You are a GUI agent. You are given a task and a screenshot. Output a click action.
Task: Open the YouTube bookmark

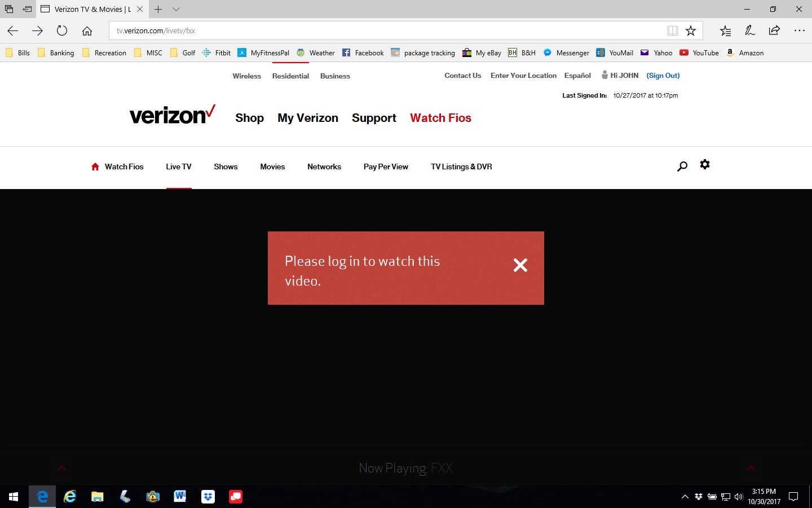(699, 52)
